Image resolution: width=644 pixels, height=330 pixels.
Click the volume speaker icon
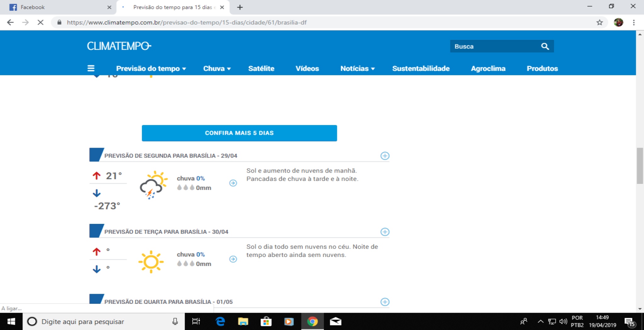tap(563, 321)
